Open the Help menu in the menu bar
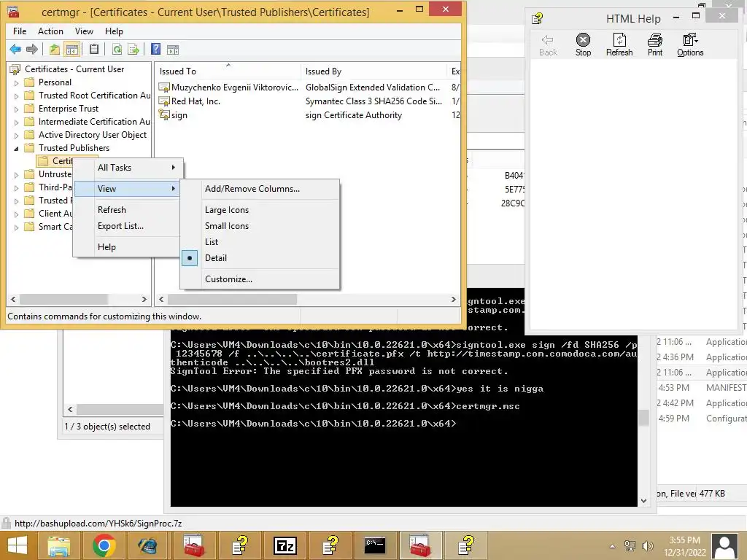Viewport: 747px width, 560px height. (114, 31)
